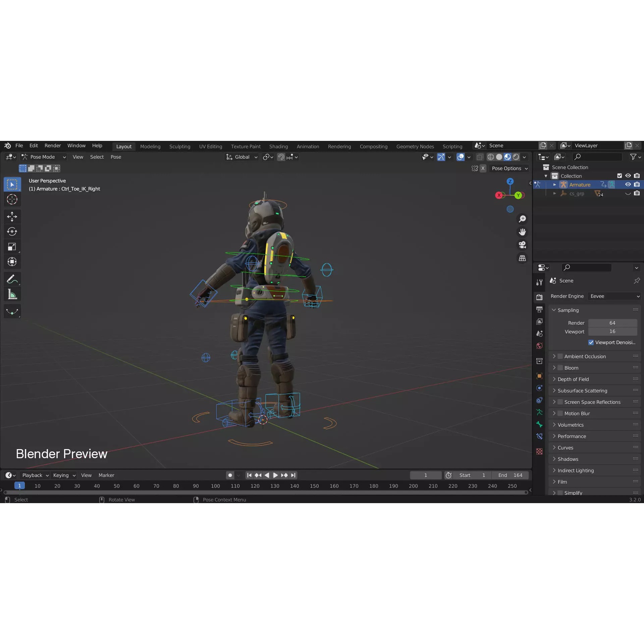Viewport: 644px width, 644px height.
Task: Open the timeline Marker menu
Action: point(106,475)
